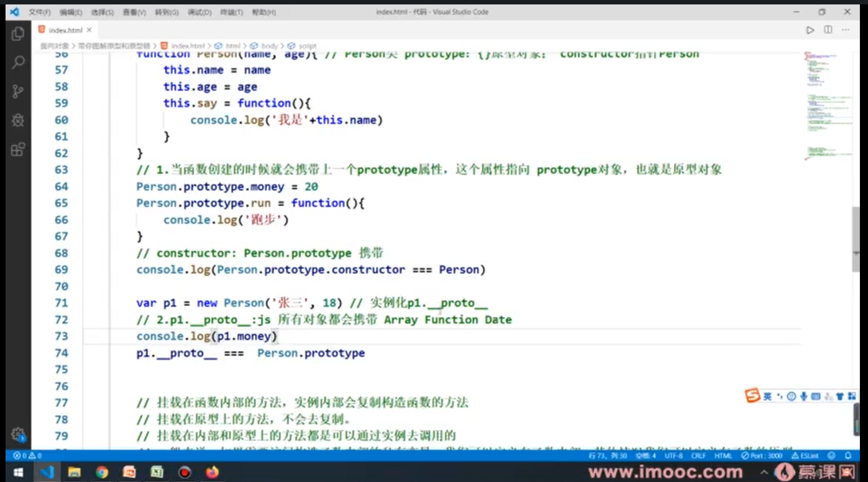Image resolution: width=868 pixels, height=482 pixels.
Task: Open the debug menu in menu bar
Action: pyautogui.click(x=199, y=12)
